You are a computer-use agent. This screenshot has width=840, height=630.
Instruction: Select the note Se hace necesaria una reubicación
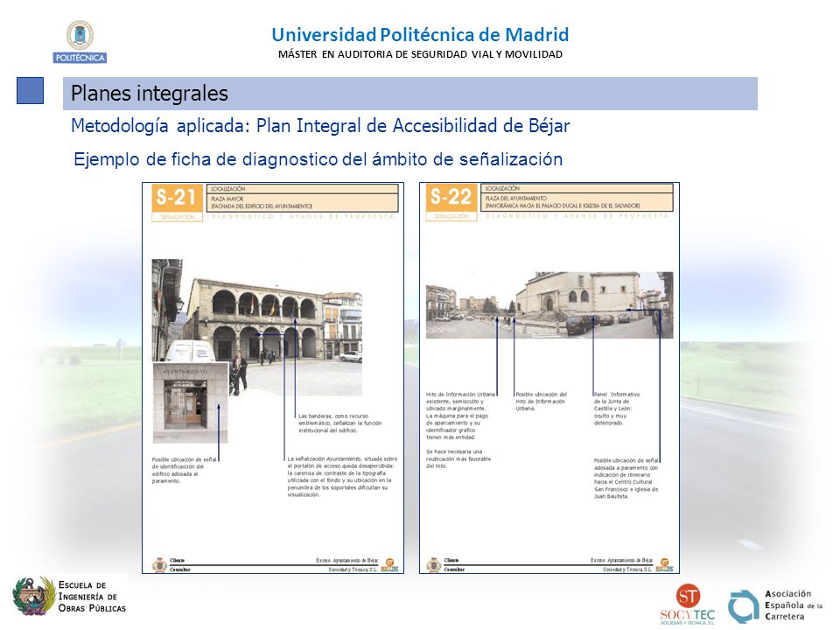coord(458,459)
